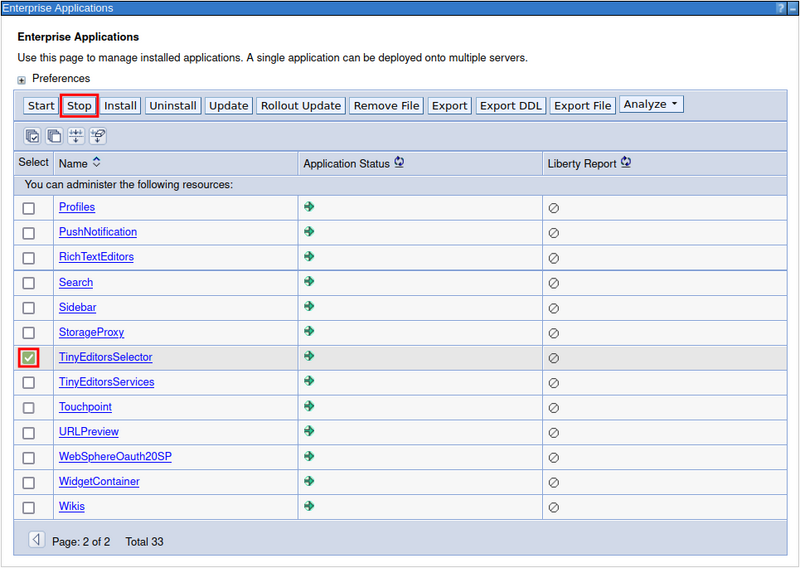Check the Profiles application checkbox
This screenshot has width=800, height=568.
coord(29,208)
